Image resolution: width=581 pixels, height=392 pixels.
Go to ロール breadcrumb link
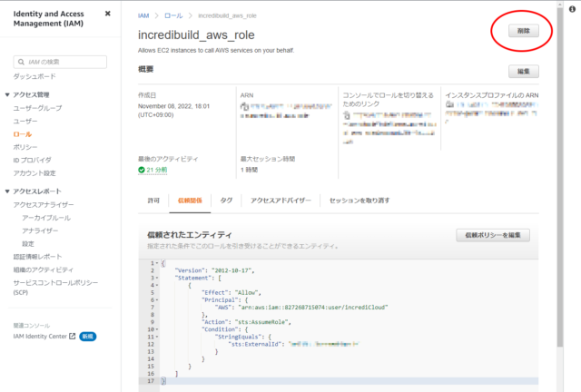pos(173,15)
